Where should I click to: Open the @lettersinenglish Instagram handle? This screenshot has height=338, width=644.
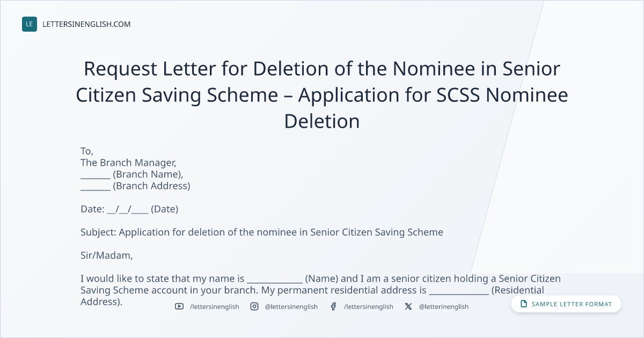(291, 306)
